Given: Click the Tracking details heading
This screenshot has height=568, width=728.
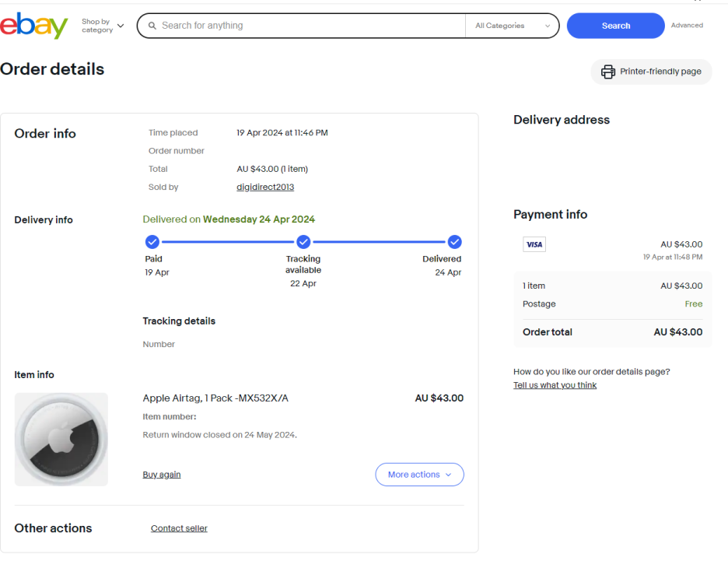Looking at the screenshot, I should pos(179,321).
